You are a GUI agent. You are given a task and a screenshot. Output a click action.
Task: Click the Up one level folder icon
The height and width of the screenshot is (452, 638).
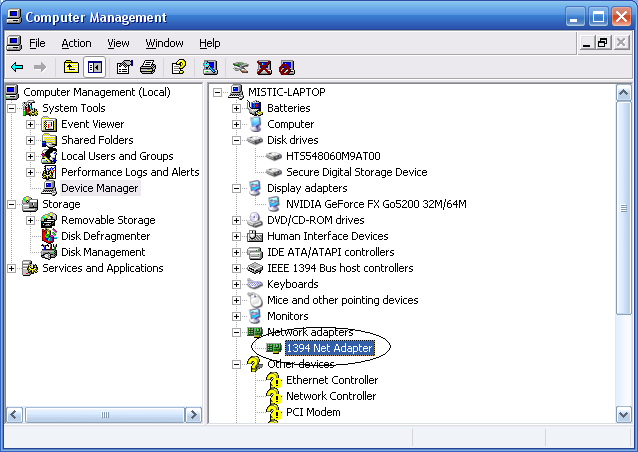(71, 67)
